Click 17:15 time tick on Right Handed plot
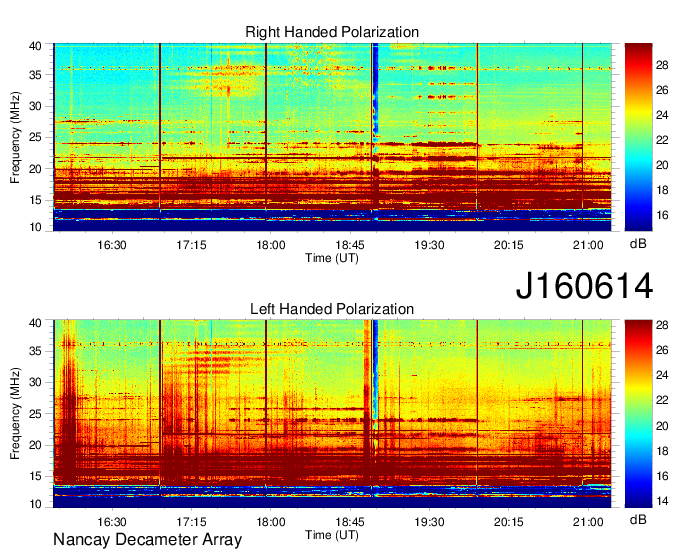This screenshot has height=552, width=680. pos(191,245)
